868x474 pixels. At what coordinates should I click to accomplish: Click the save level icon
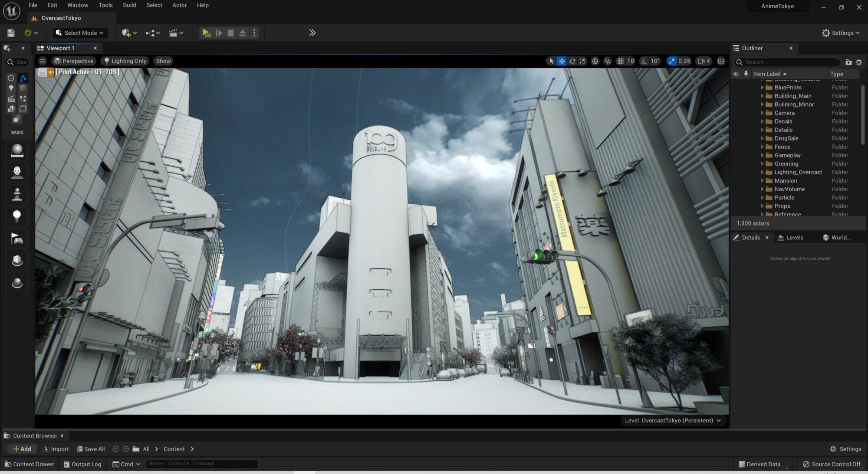click(11, 33)
